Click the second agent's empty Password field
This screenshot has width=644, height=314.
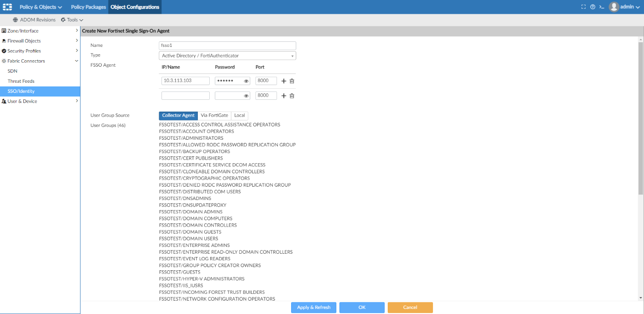click(232, 96)
